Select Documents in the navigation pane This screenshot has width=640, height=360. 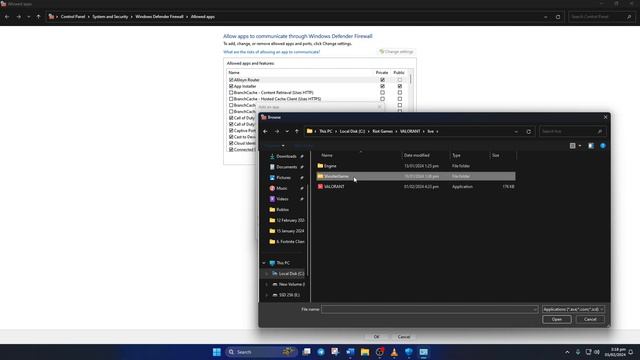coord(286,167)
